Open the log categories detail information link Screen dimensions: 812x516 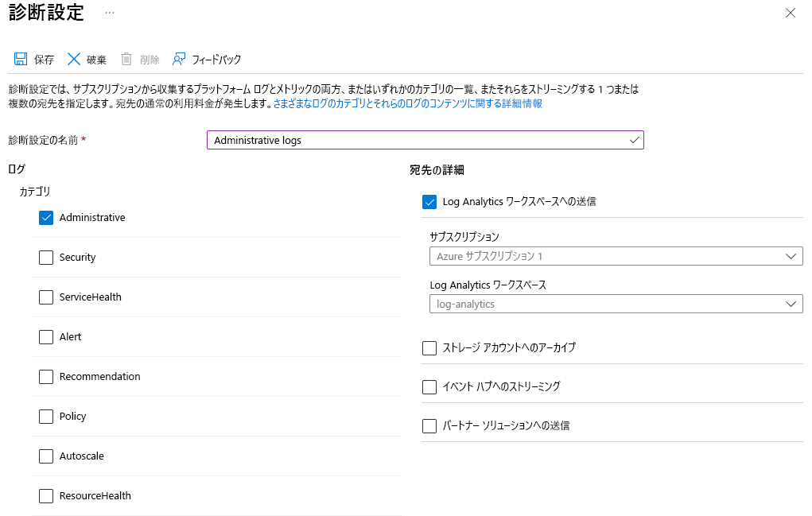click(x=407, y=103)
